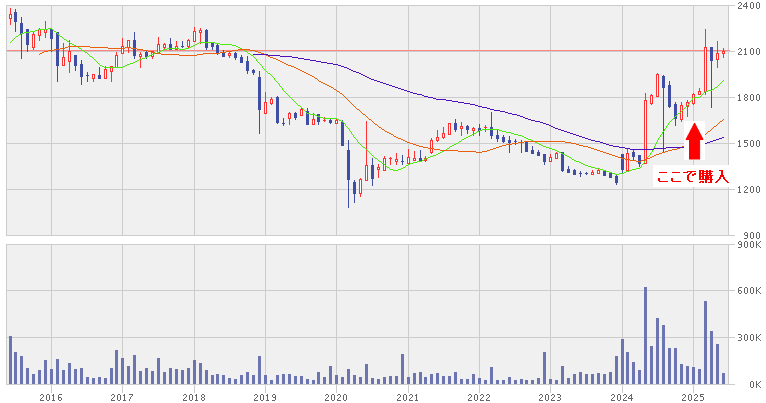Click the 900K volume axis label

point(749,244)
